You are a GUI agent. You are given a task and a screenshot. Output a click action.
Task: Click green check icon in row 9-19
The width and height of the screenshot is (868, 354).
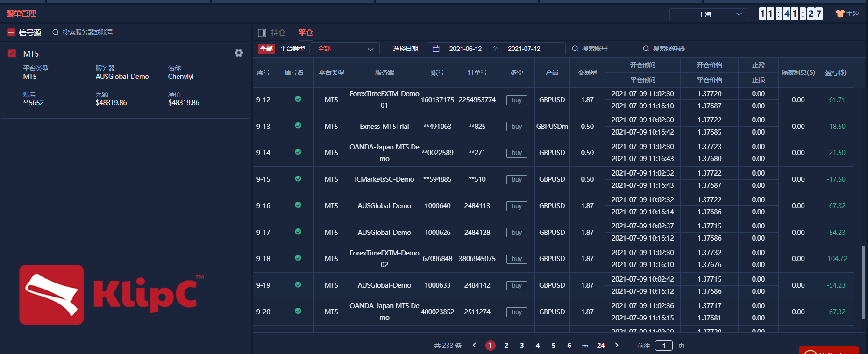[298, 285]
